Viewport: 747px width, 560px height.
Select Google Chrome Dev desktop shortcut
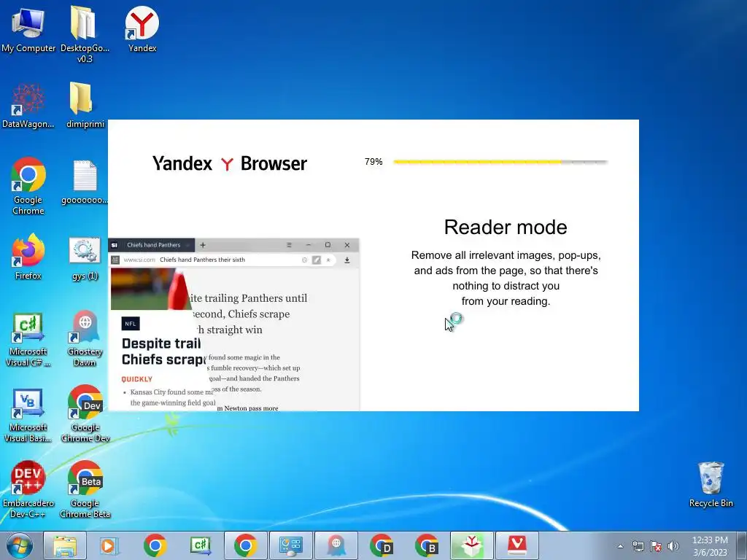click(85, 413)
